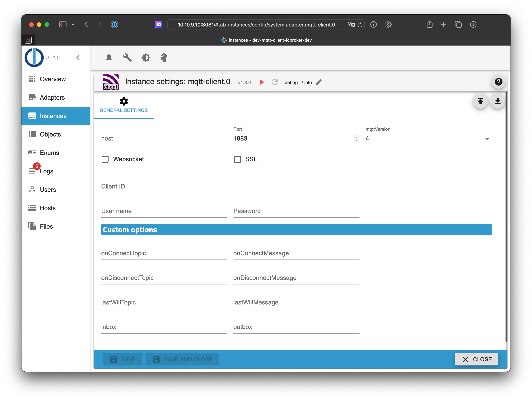
Task: Click the restart instance refresh icon
Action: [x=274, y=82]
